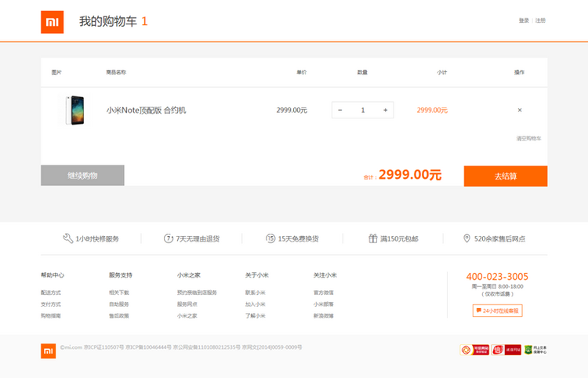
Task: Click the 关注小米 footer heading
Action: [x=325, y=275]
